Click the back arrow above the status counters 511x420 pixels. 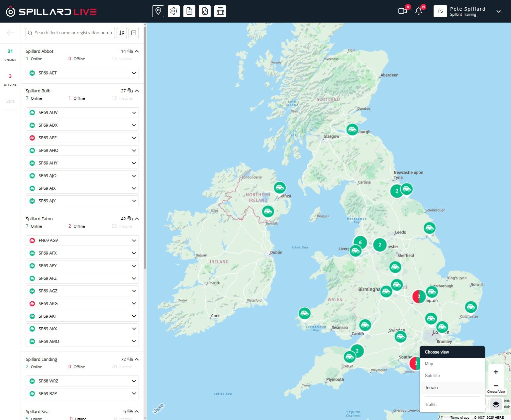(x=10, y=33)
